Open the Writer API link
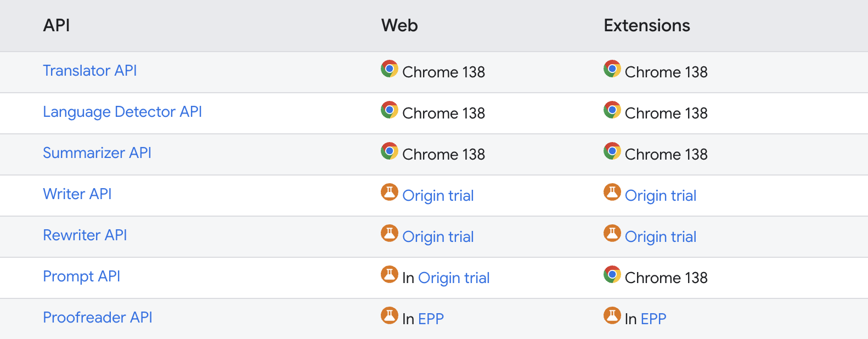 77,194
